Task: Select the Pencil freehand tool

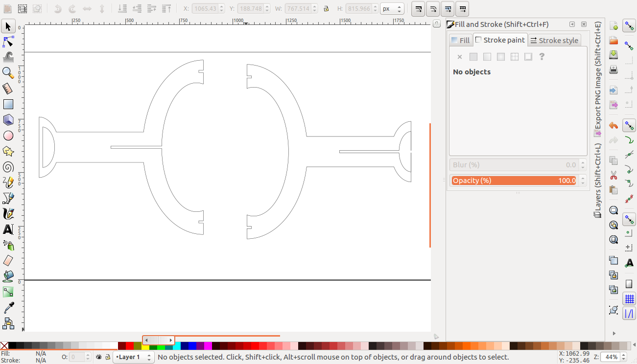Action: click(x=8, y=182)
